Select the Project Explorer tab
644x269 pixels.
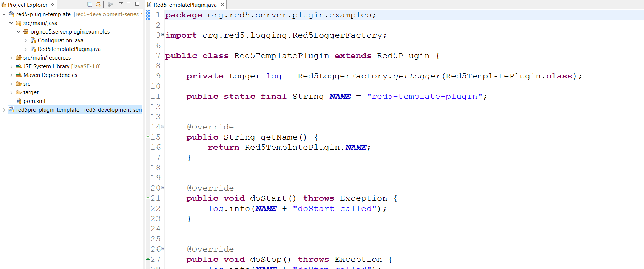tap(28, 5)
